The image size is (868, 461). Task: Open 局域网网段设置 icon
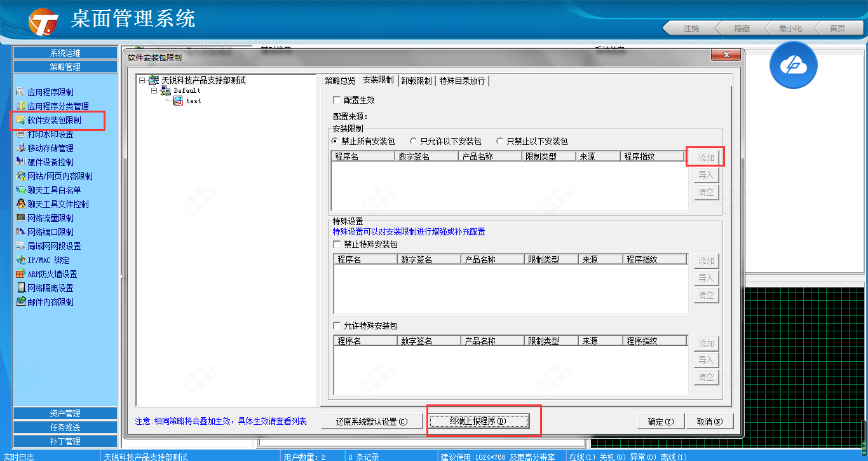[21, 246]
